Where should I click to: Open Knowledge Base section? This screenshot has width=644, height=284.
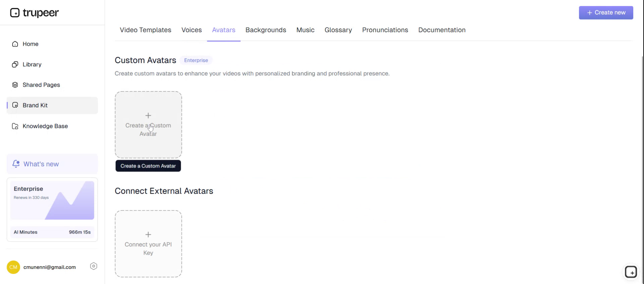pos(52,126)
